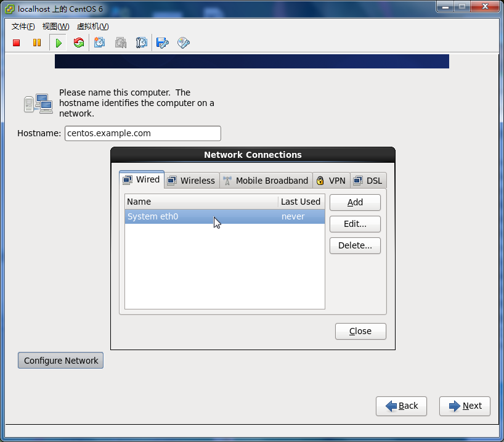Proceed with the Next button
Viewport: 504px width, 442px height.
click(465, 406)
